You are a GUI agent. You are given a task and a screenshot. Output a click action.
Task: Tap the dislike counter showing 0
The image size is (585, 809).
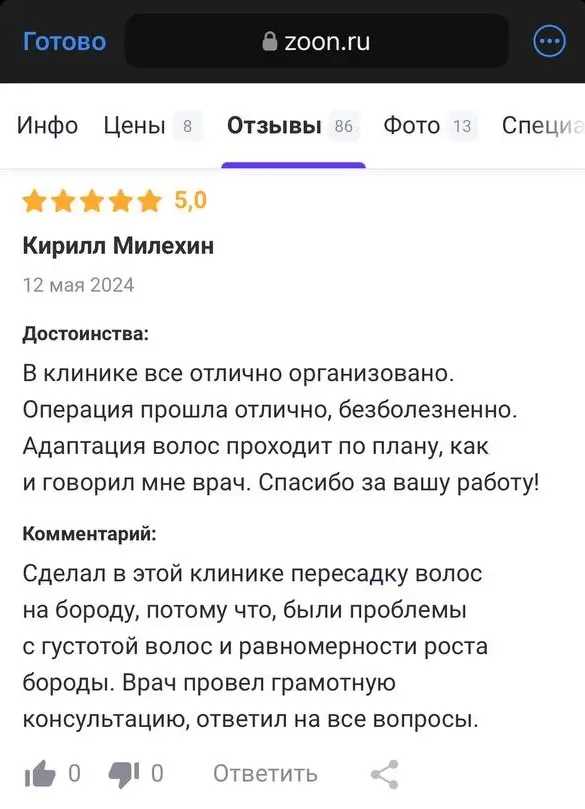pyautogui.click(x=157, y=774)
